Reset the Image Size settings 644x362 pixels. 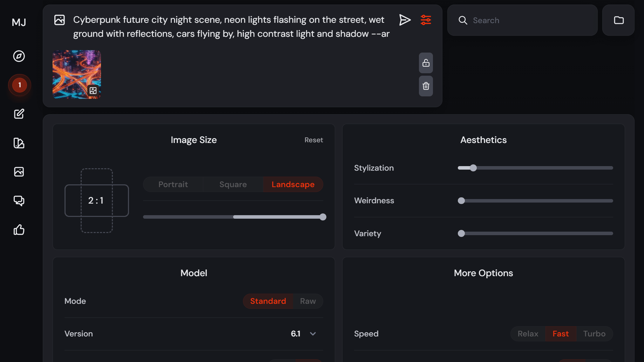point(313,140)
